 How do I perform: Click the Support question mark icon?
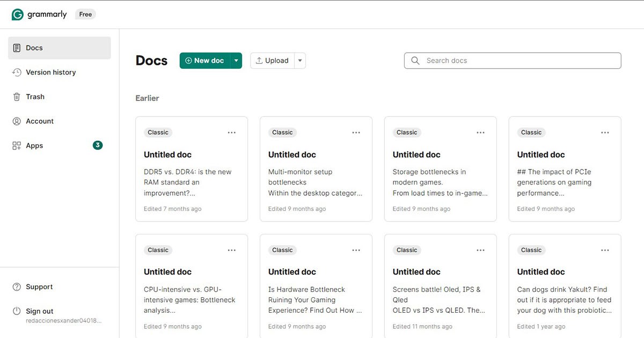17,287
